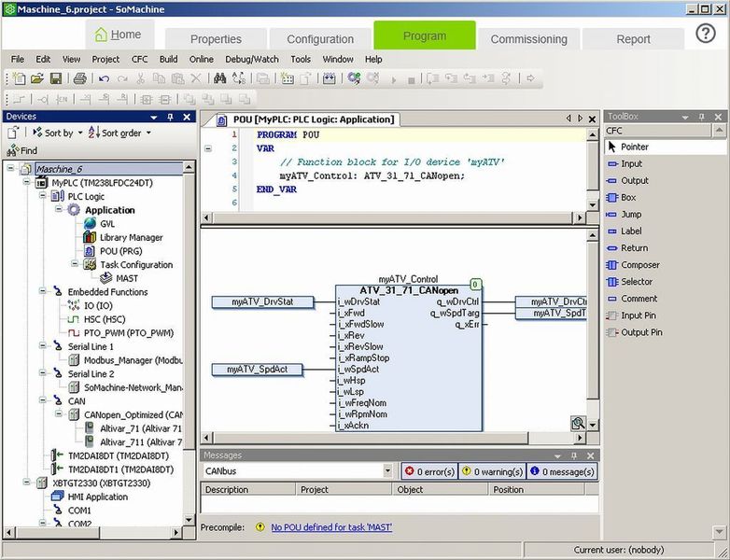Select the Jump element in ToolBox
The image size is (730, 560).
625,214
